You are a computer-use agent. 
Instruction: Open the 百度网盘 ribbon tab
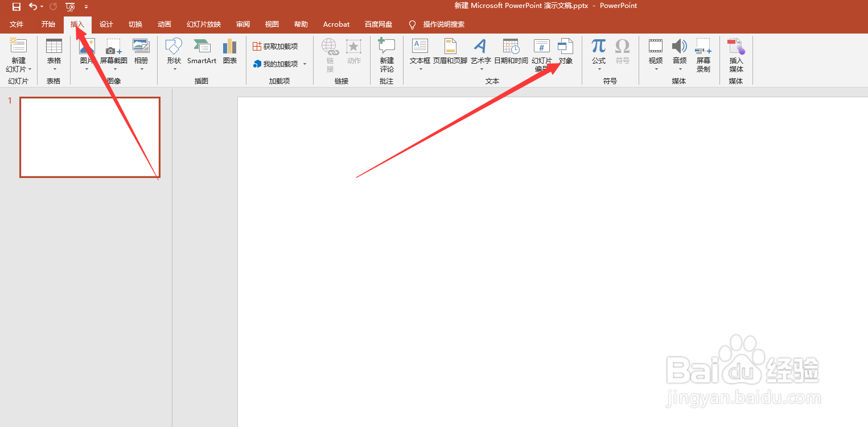coord(379,24)
